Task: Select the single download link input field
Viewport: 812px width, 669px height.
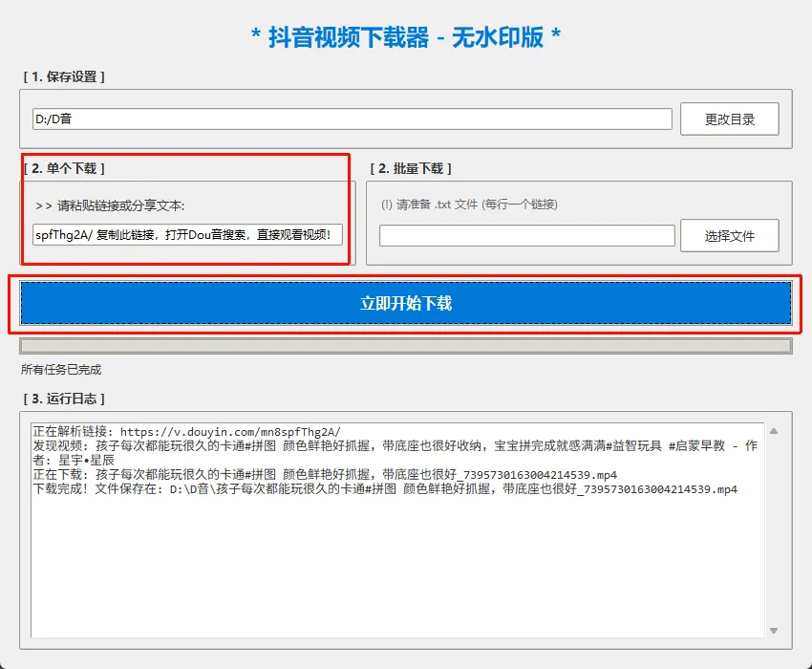Action: pyautogui.click(x=187, y=235)
